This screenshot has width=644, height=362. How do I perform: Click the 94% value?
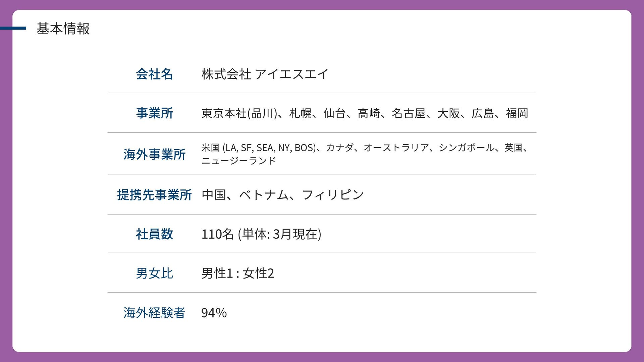(214, 313)
